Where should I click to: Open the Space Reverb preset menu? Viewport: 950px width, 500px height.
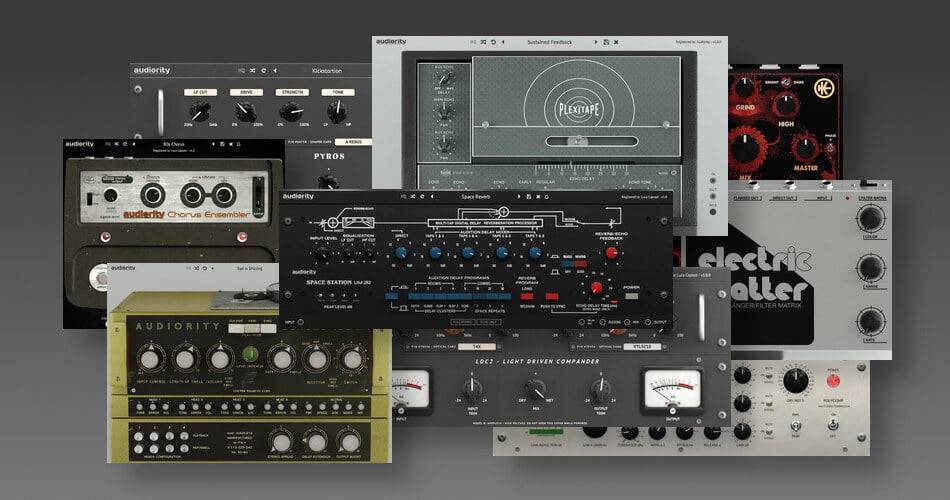coord(476,197)
